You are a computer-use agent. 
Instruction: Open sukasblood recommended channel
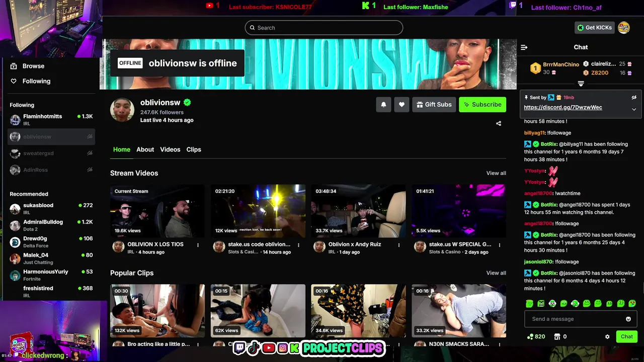[x=51, y=209]
